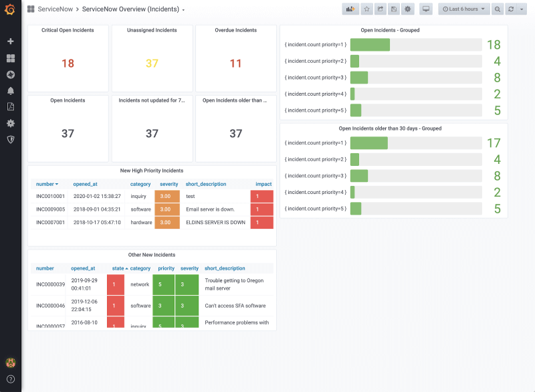This screenshot has width=535, height=392.
Task: Toggle TV cycle view mode
Action: pos(425,9)
